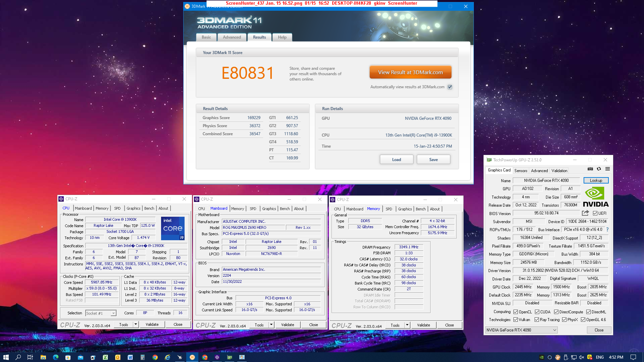
Task: Click the CPU-Z taskbar icon
Action: coord(217,357)
